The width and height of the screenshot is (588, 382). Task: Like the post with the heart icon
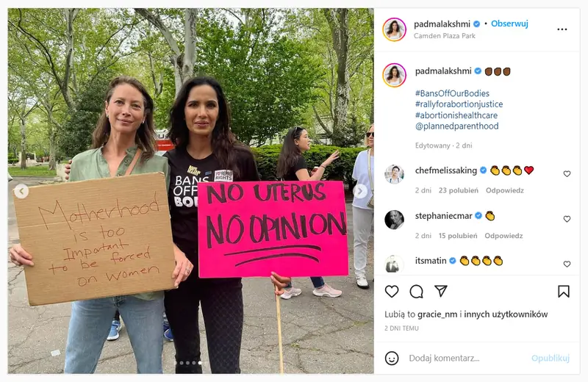(392, 292)
